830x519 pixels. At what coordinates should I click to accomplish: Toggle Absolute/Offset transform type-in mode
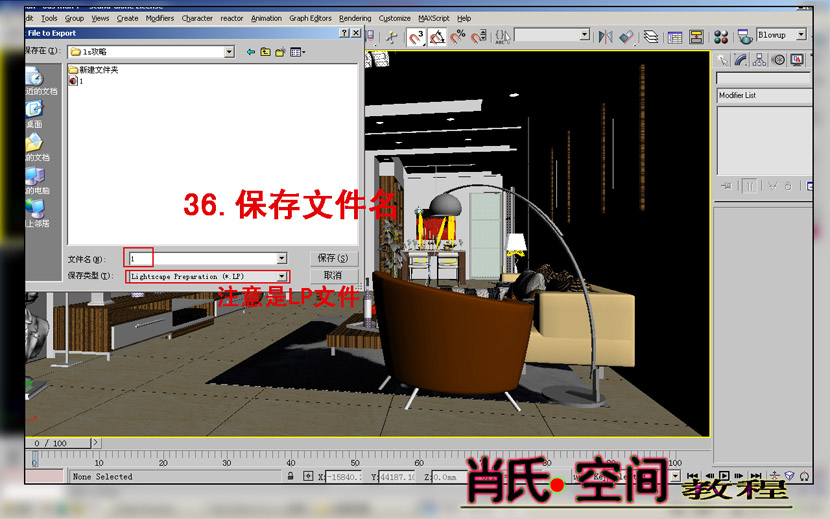308,476
